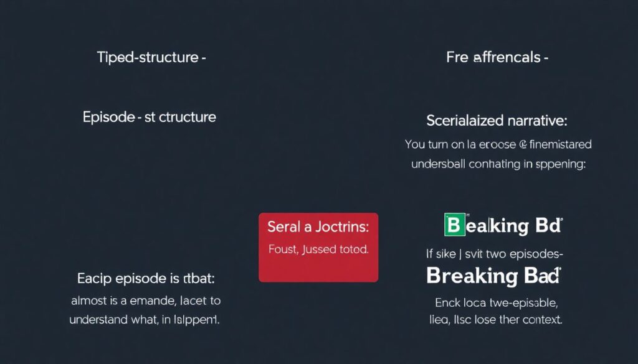The width and height of the screenshot is (638, 364).
Task: Click the 'Seral a Joctrins:' title in red card
Action: 318,227
